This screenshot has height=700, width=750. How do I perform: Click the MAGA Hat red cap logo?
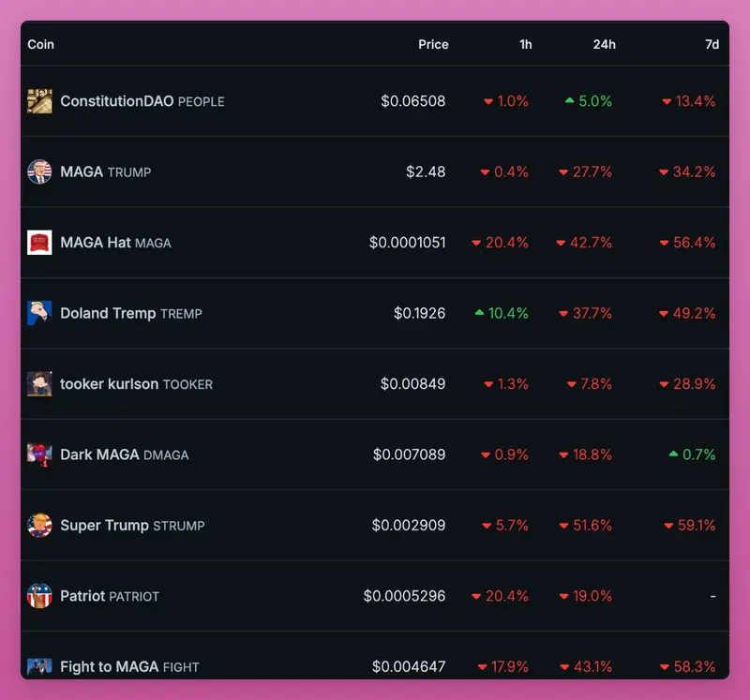point(39,243)
